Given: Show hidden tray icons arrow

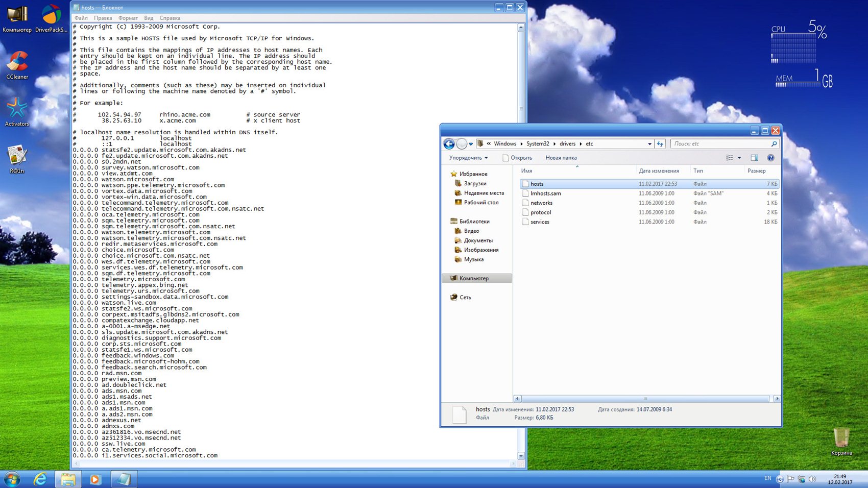Looking at the screenshot, I should [x=780, y=479].
